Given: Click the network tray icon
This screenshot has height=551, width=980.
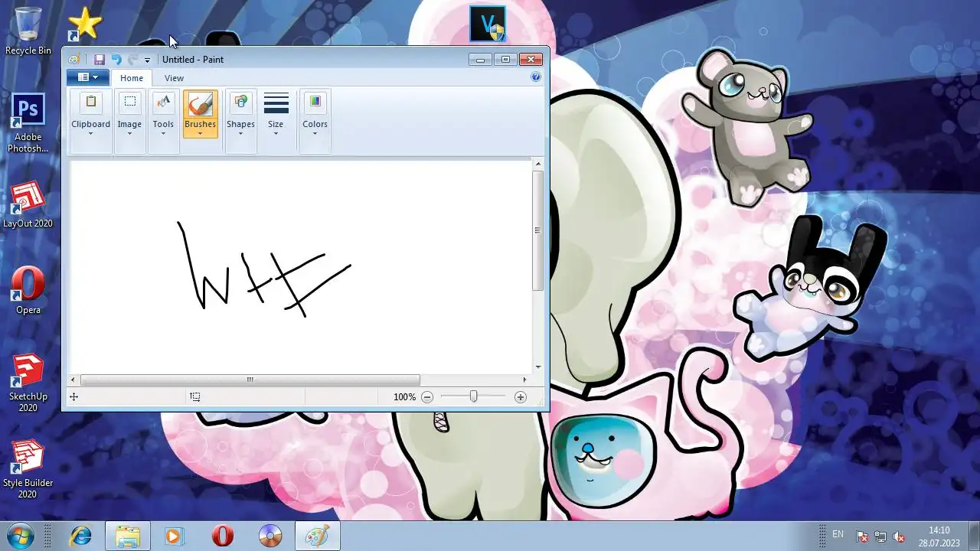Looking at the screenshot, I should pyautogui.click(x=880, y=536).
